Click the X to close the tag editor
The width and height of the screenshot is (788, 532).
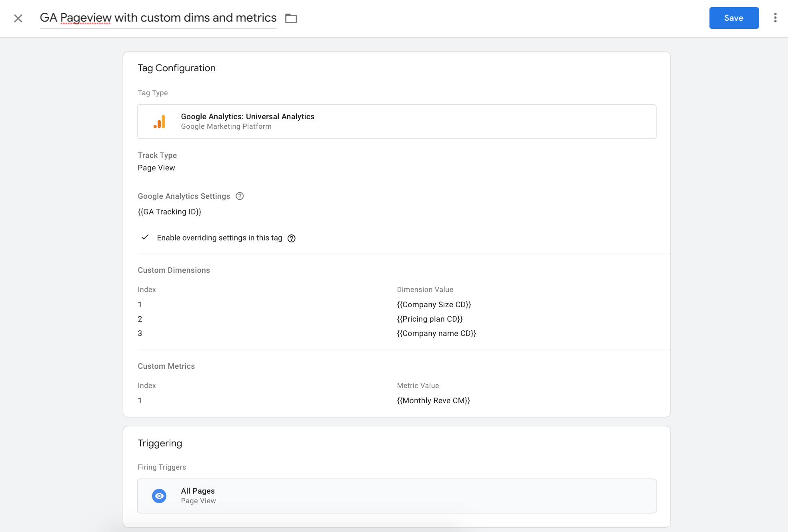[x=18, y=18]
